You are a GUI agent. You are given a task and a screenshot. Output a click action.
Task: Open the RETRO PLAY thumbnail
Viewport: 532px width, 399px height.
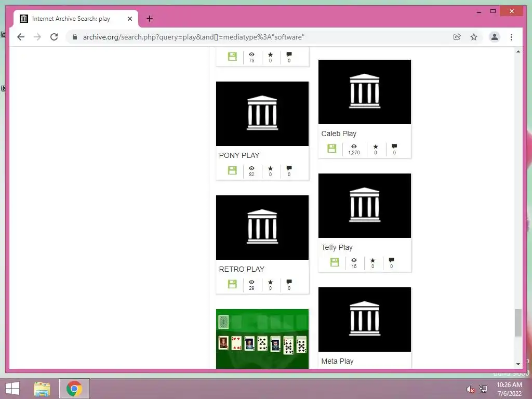coord(262,228)
